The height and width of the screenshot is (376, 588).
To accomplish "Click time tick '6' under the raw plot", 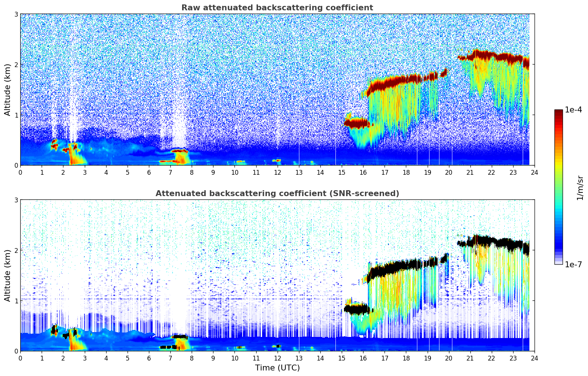I will pos(149,172).
